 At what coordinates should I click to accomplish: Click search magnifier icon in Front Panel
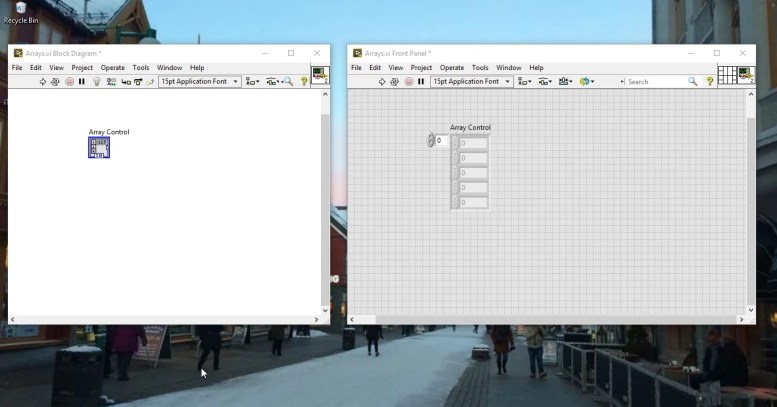click(x=692, y=82)
